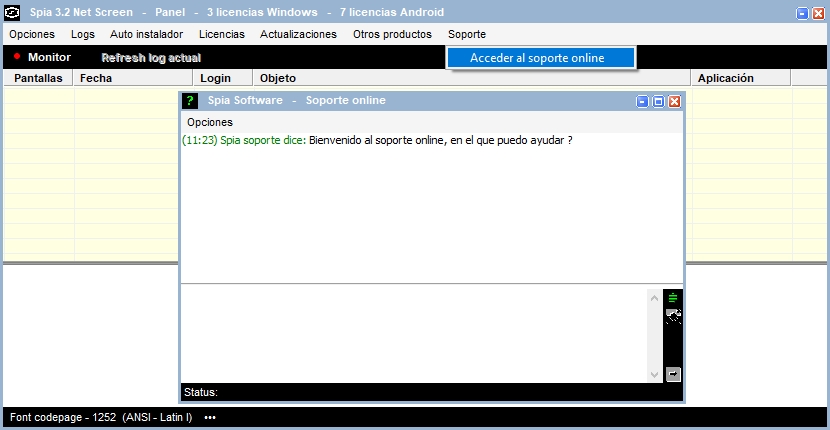Click the gray handshake icon in support chat
Image resolution: width=830 pixels, height=430 pixels.
pyautogui.click(x=673, y=316)
